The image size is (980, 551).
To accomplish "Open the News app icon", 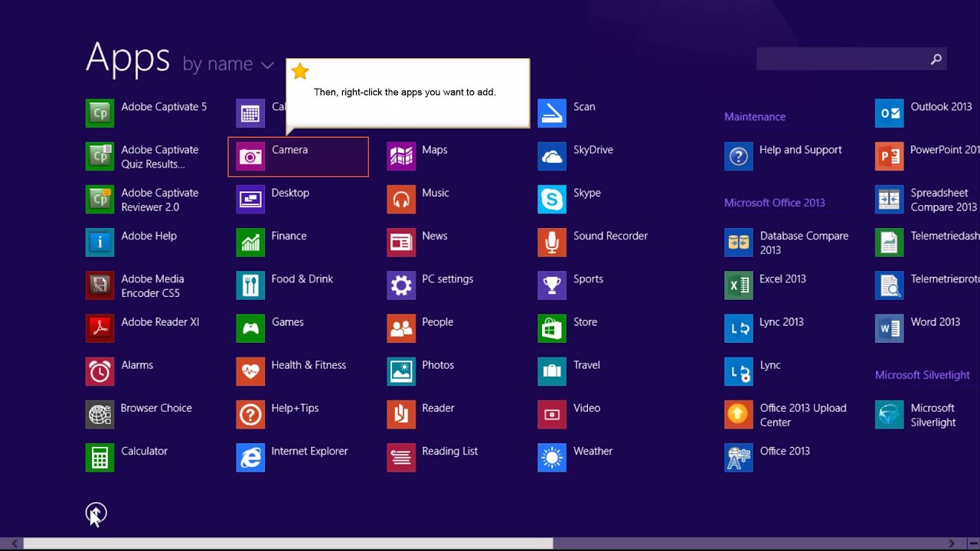I will coord(401,243).
